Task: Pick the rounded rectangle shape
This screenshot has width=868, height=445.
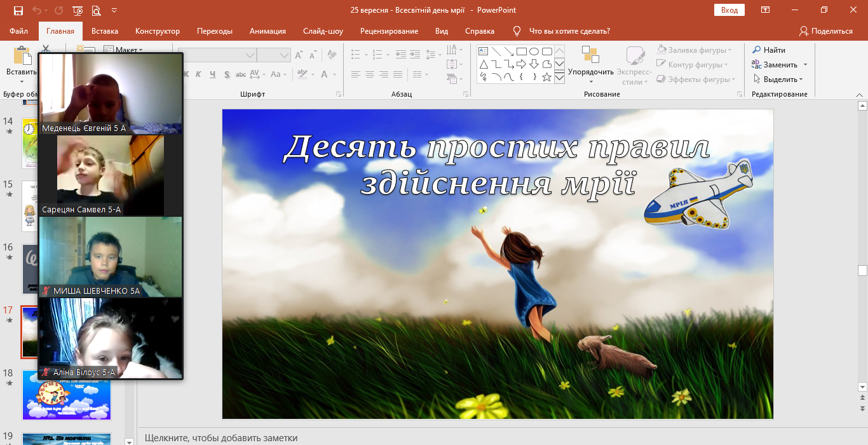Action: coord(546,51)
